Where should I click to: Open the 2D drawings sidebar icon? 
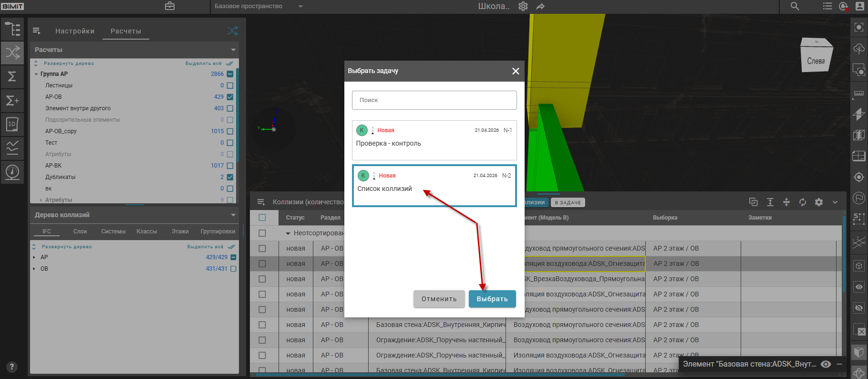(x=12, y=124)
